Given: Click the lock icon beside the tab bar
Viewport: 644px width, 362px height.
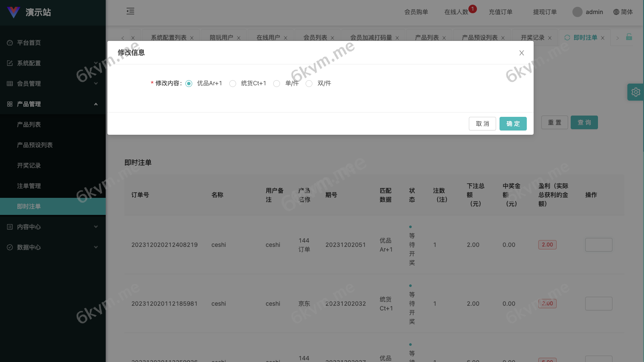Looking at the screenshot, I should tap(629, 38).
